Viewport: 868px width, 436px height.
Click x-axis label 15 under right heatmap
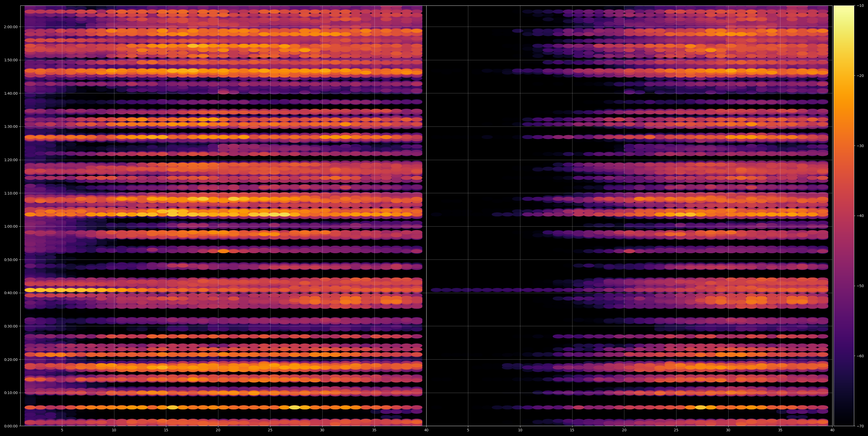click(572, 430)
